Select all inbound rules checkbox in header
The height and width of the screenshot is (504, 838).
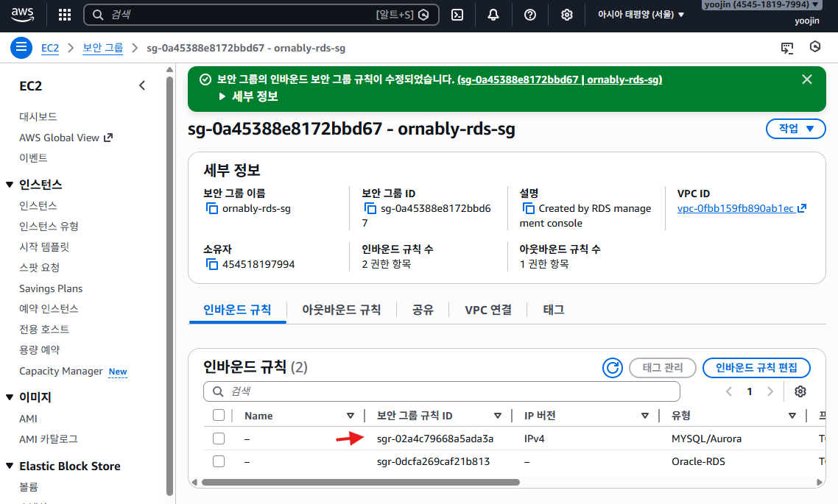[219, 416]
